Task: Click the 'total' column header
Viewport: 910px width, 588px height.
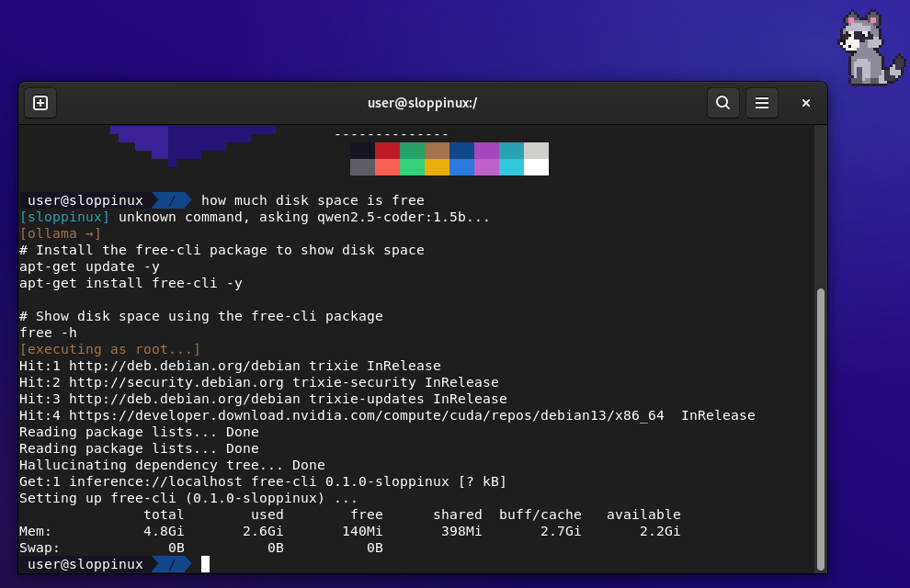Action: point(164,514)
